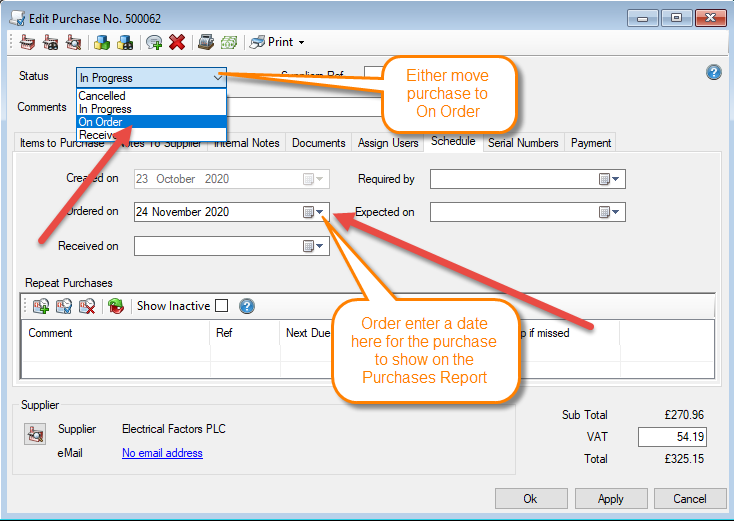Image resolution: width=734 pixels, height=521 pixels.
Task: Click the speech bubble with green plus icon
Action: 153,42
